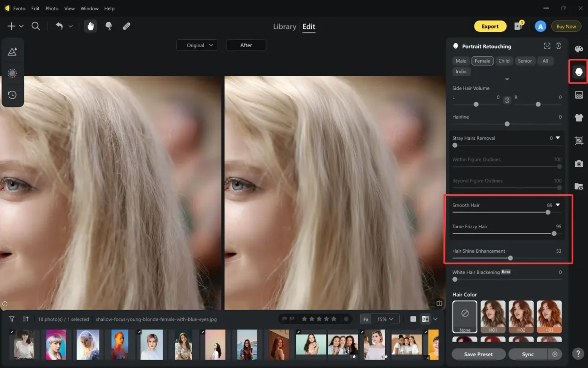
Task: Open the 15% zoom level dropdown
Action: pyautogui.click(x=385, y=319)
